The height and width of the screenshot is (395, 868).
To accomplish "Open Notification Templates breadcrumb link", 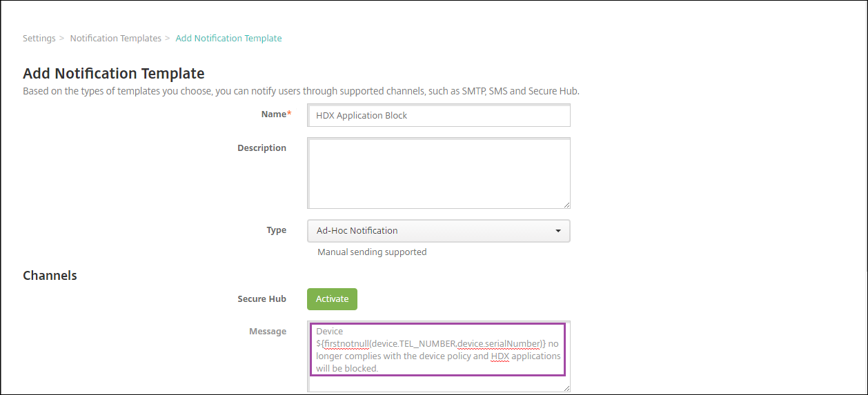I will tap(115, 39).
